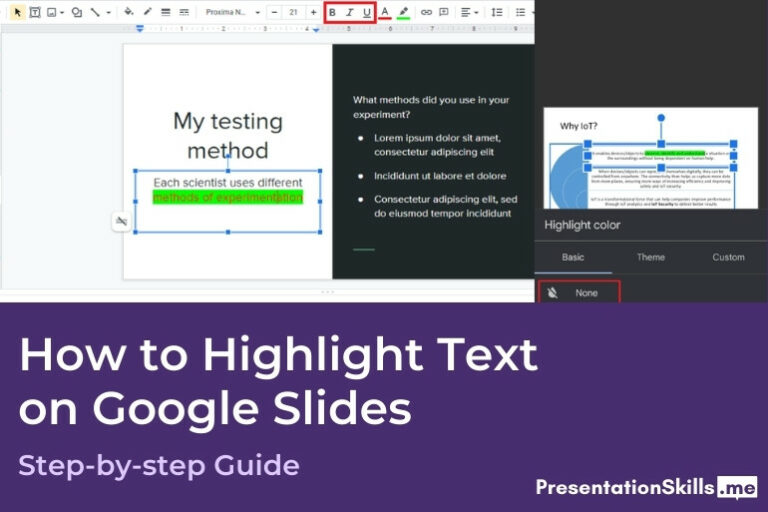This screenshot has height=512, width=768.
Task: Increase the font size with plus
Action: tap(313, 12)
